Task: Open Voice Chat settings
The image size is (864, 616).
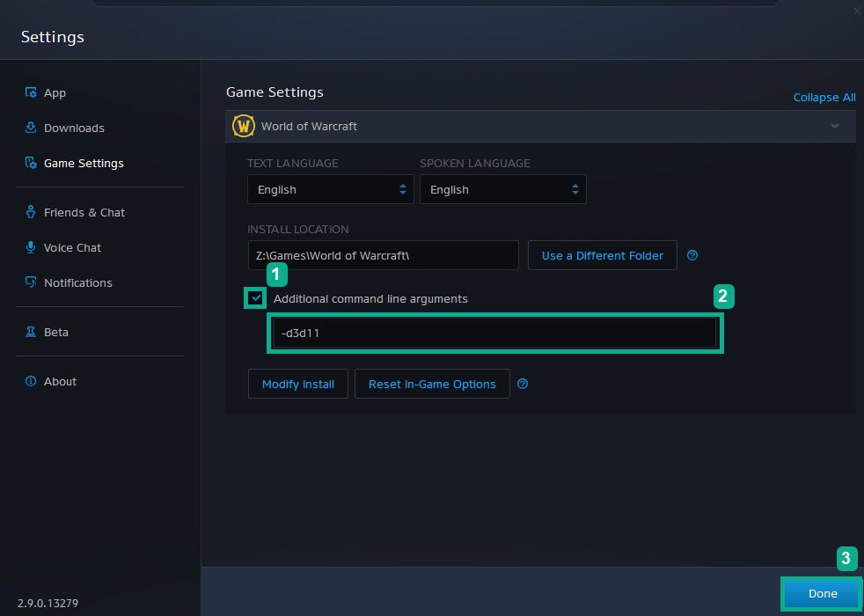Action: pos(72,247)
